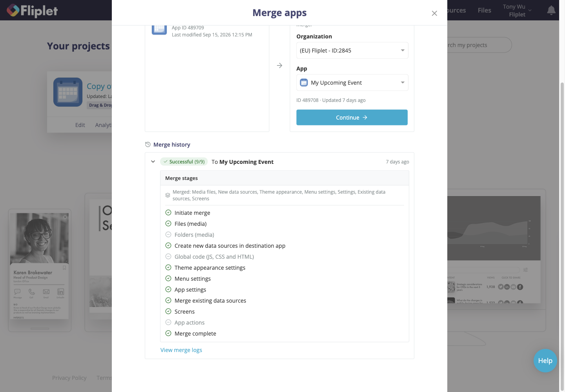Open the notifications bell in the header
This screenshot has width=565, height=392.
pos(551,10)
